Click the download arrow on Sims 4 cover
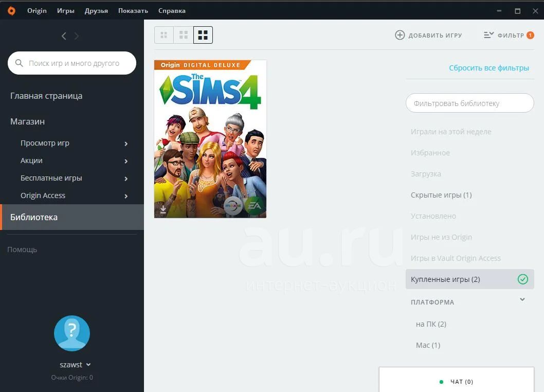 point(163,209)
